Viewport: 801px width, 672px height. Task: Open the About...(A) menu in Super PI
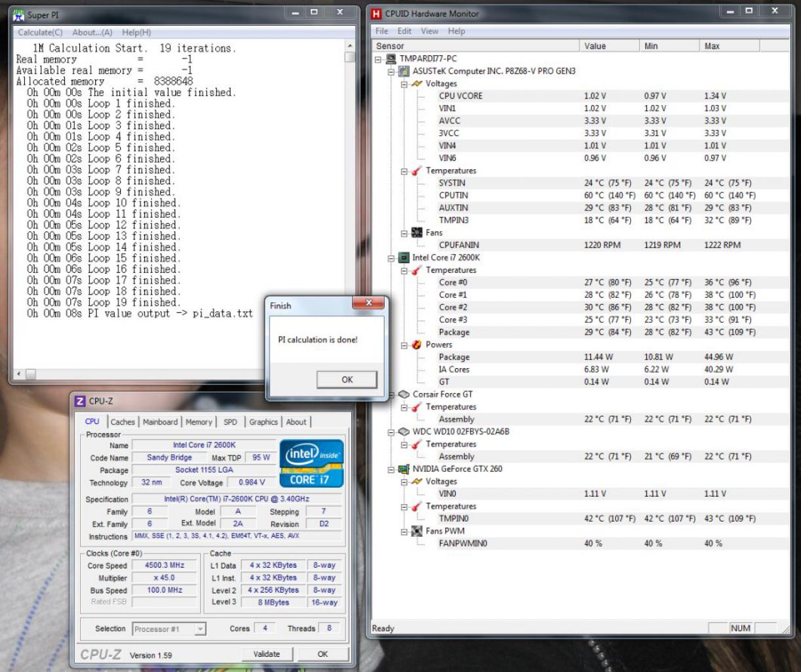coord(92,32)
